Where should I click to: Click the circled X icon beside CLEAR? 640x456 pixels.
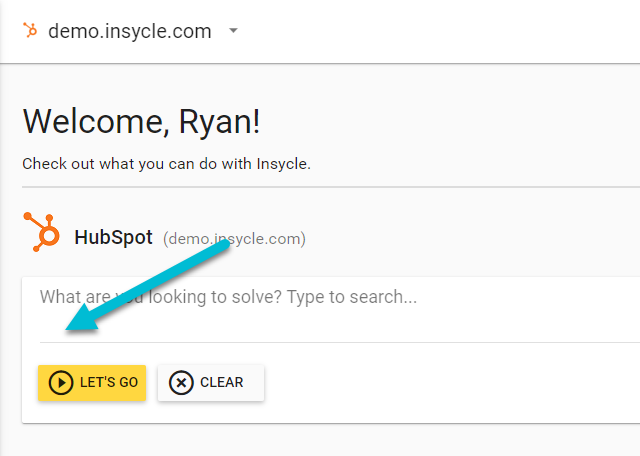click(181, 383)
